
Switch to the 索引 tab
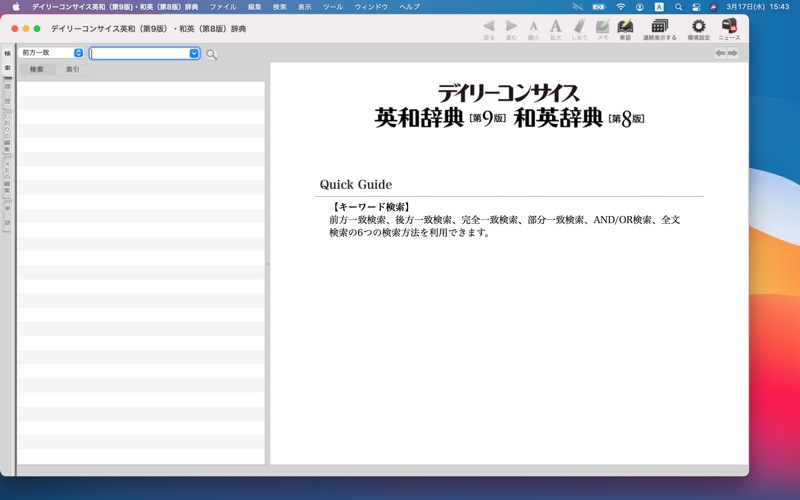coord(73,70)
